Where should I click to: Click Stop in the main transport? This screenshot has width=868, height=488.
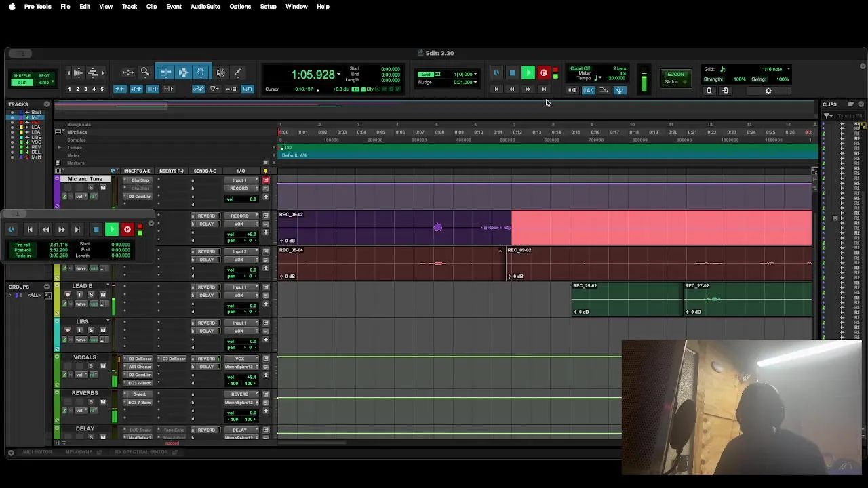512,73
